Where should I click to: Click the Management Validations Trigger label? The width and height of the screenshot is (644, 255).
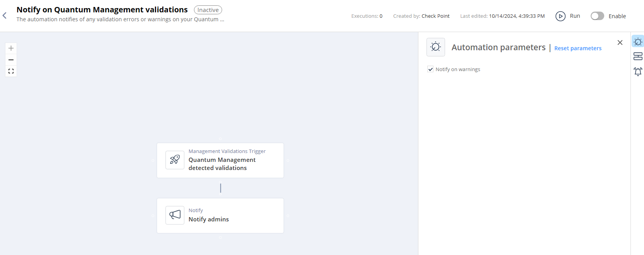pyautogui.click(x=227, y=151)
